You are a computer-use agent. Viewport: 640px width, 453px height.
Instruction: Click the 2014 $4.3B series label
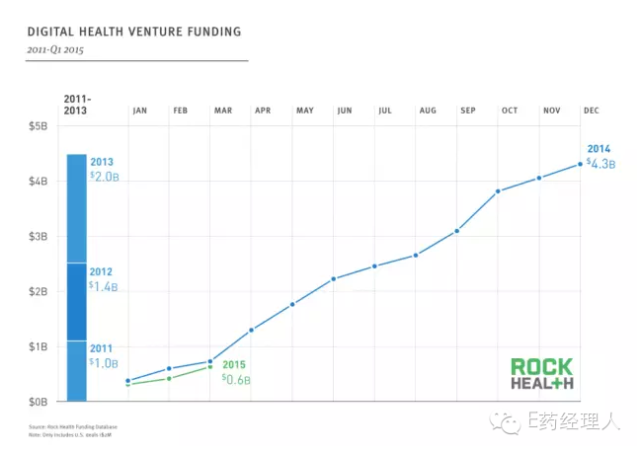click(x=602, y=157)
